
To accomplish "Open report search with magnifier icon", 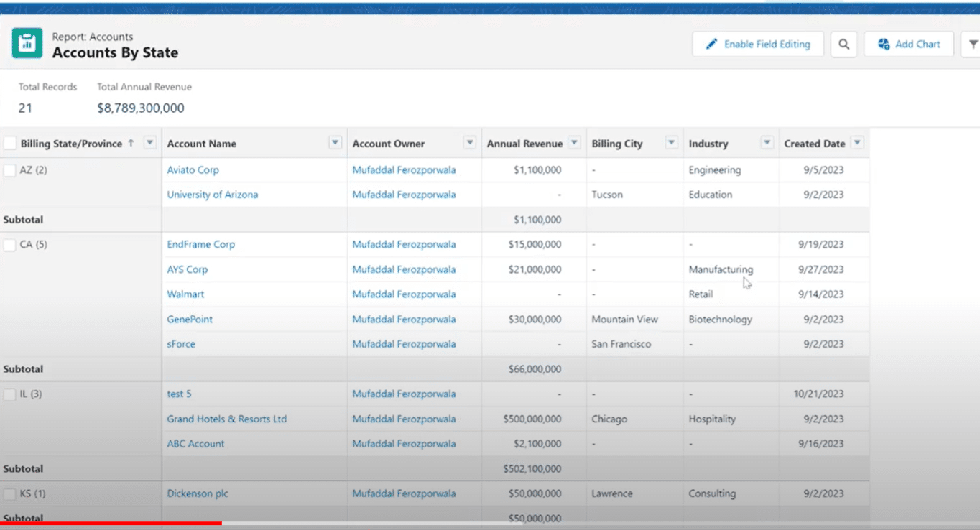I will [844, 44].
